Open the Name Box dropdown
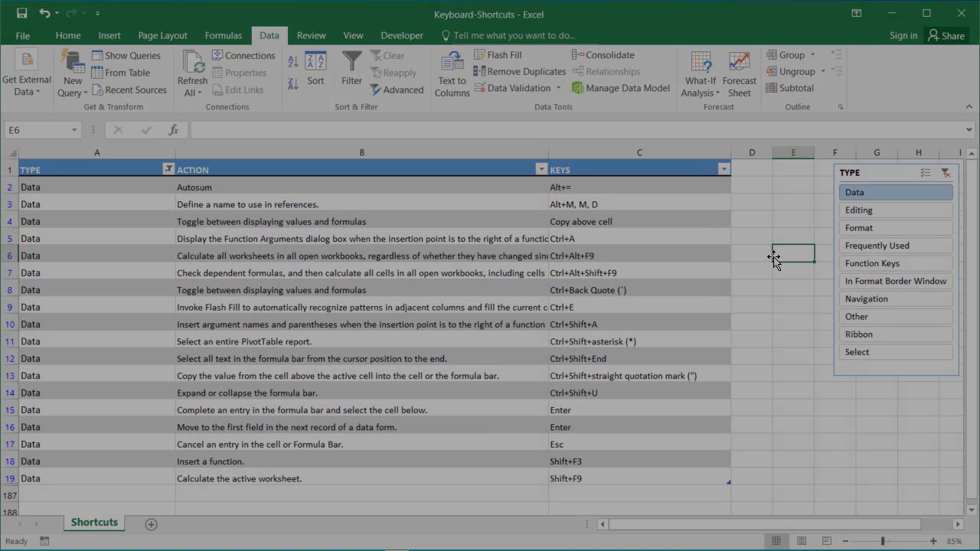This screenshot has width=980, height=551. click(74, 130)
